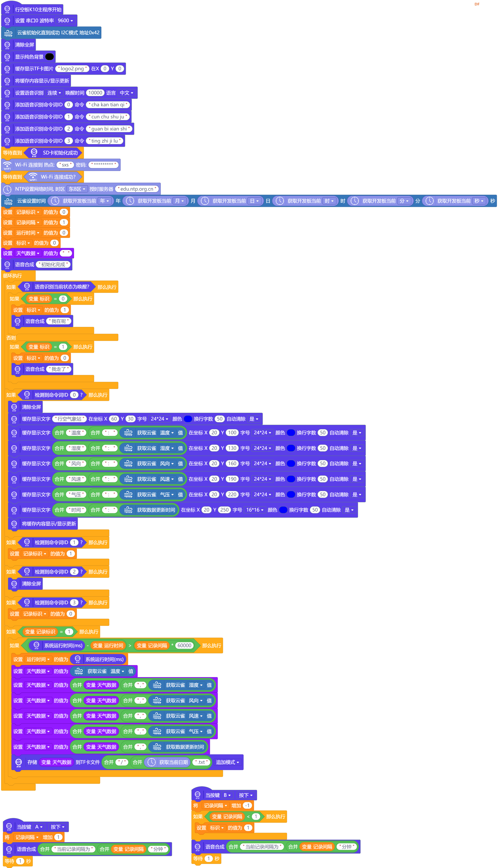Click the wind icon in 获取数据更新时间 display row
498x868 pixels.
click(128, 510)
